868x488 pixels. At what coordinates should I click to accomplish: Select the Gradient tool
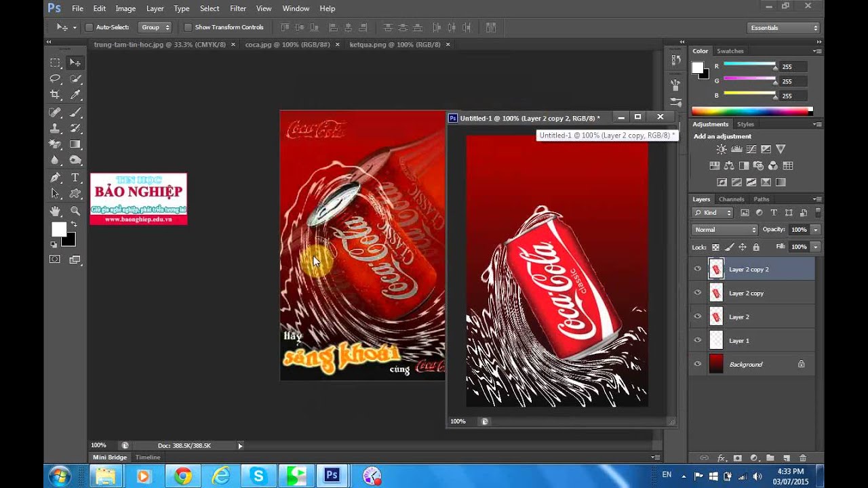pos(75,144)
